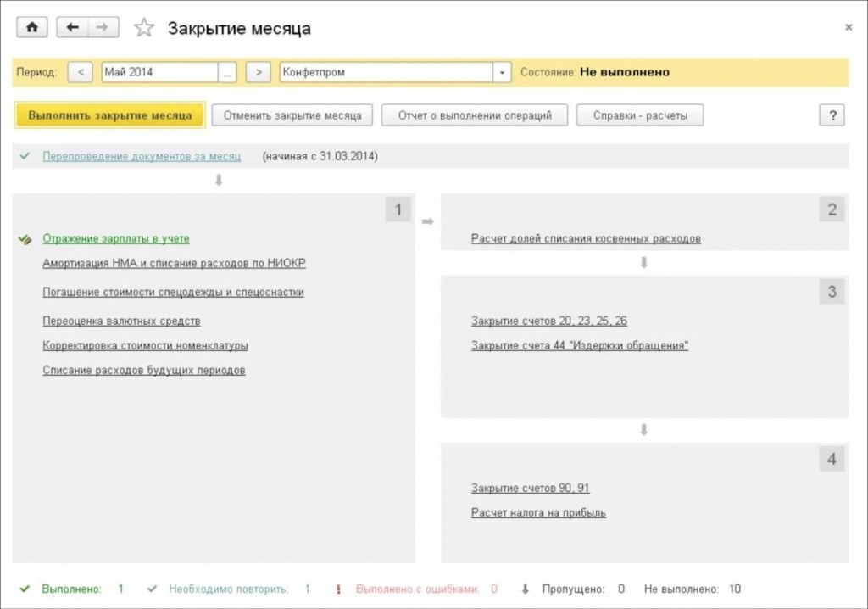Open Амортизация НМА и списание расходов link
868x609 pixels.
(x=175, y=263)
